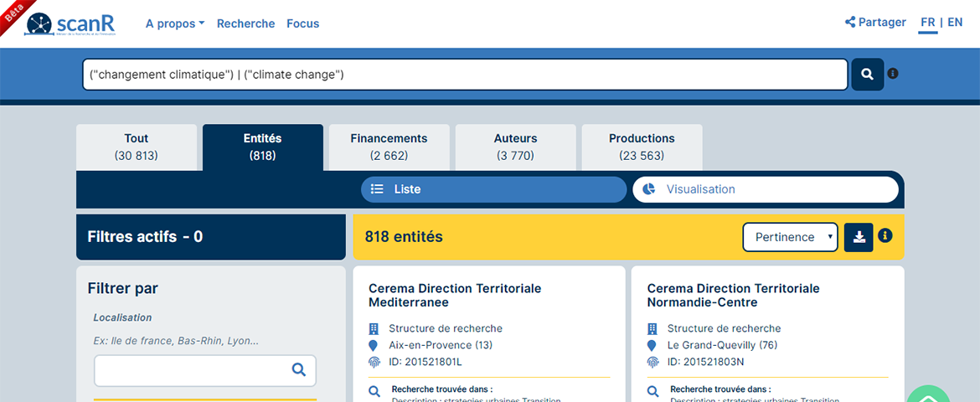The image size is (980, 402).
Task: Click the scanR logo
Action: (70, 23)
